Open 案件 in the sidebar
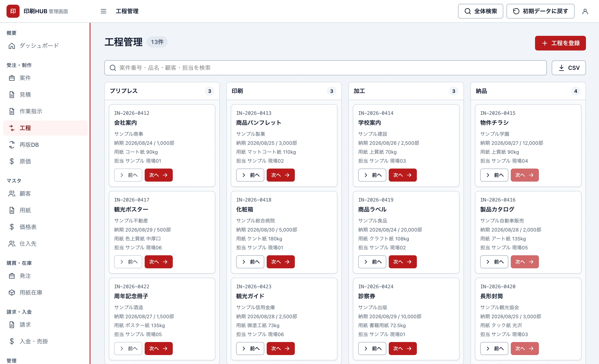This screenshot has width=599, height=364. (45, 78)
